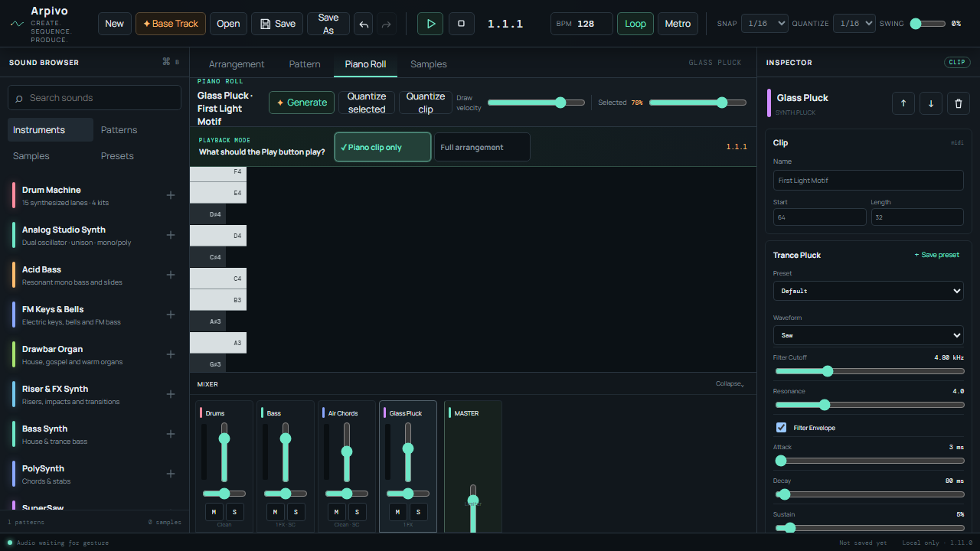Open the Snap dropdown
980x551 pixels.
coord(765,24)
